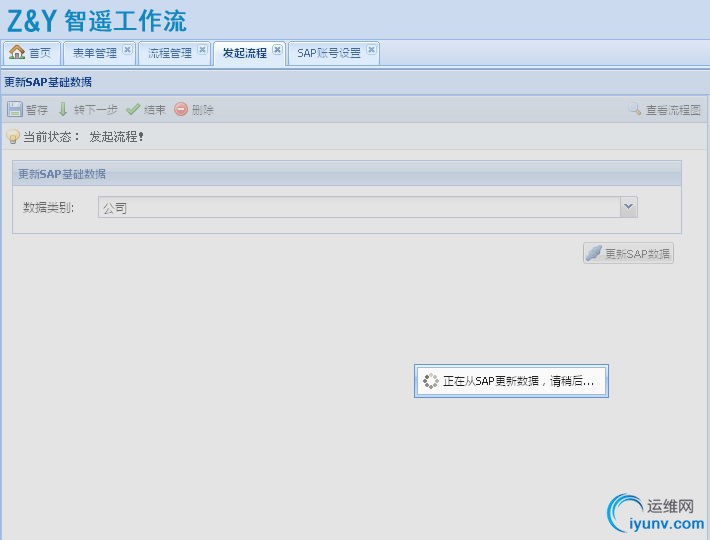Screen dimensions: 710x540
Task: Click the 正在从SAP更新数据 message text
Action: pos(518,382)
